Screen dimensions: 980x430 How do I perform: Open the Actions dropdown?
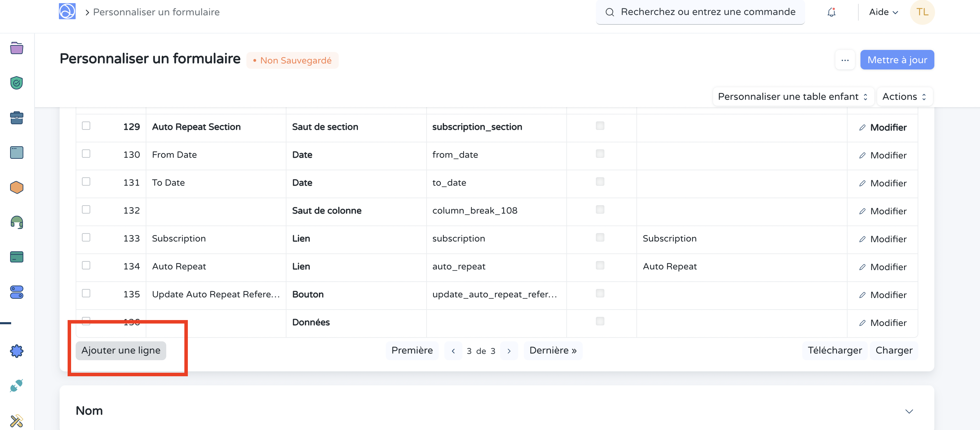(x=904, y=97)
